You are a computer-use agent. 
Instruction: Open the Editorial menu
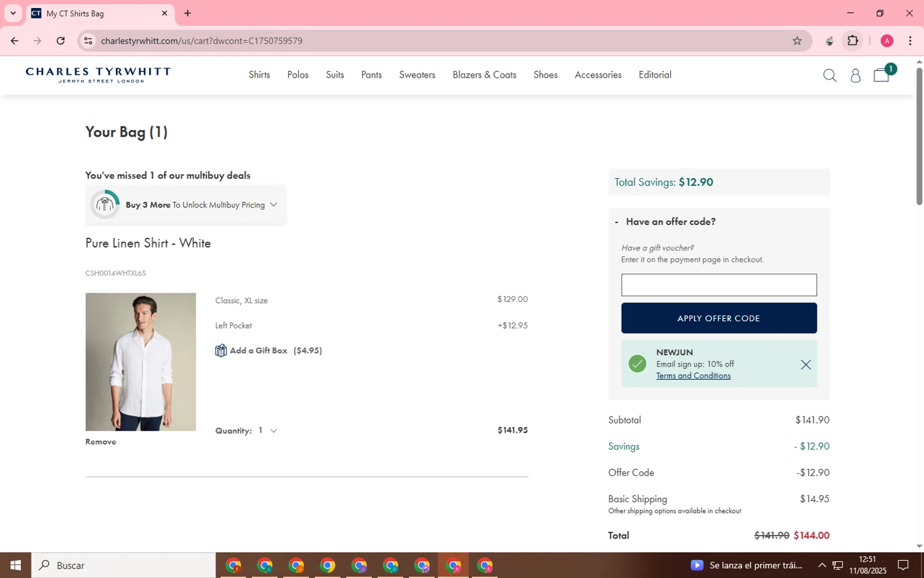pyautogui.click(x=655, y=75)
